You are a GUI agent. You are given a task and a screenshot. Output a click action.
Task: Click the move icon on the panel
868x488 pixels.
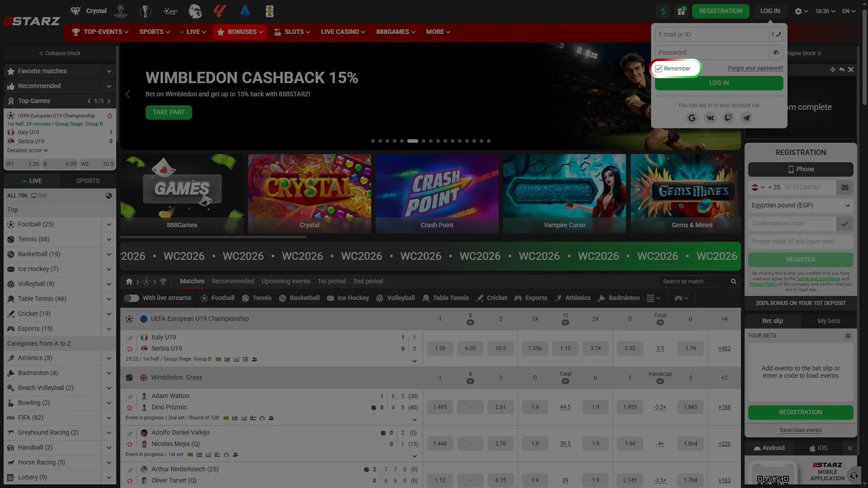click(832, 70)
